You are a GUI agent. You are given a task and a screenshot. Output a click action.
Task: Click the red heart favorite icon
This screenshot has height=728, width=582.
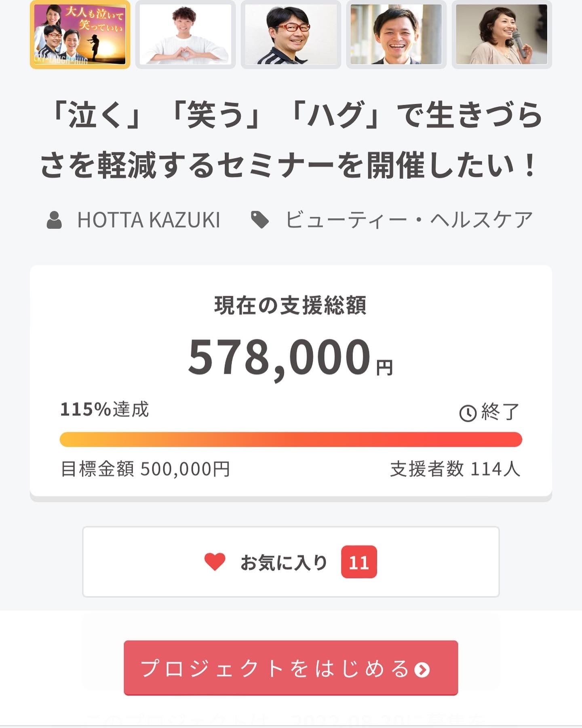pos(215,562)
